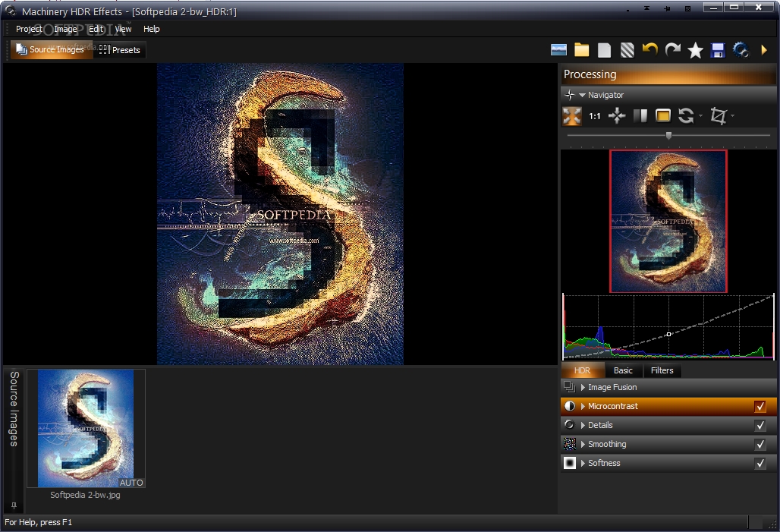Click the main image preview canvas
Screen dimensions: 780x532
[x=280, y=214]
